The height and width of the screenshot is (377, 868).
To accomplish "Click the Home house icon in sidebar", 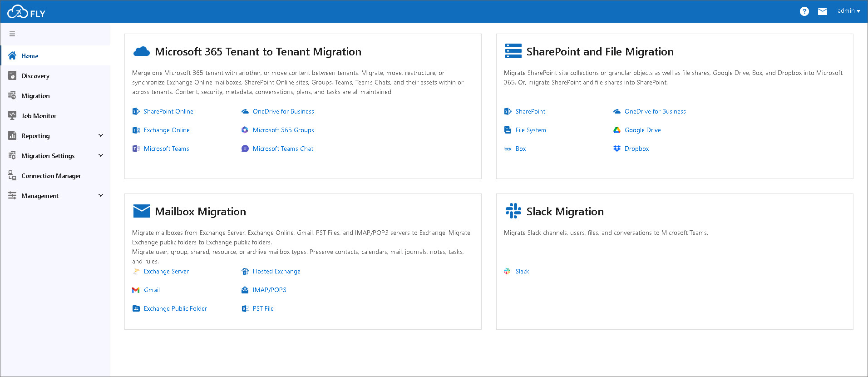I will point(12,56).
